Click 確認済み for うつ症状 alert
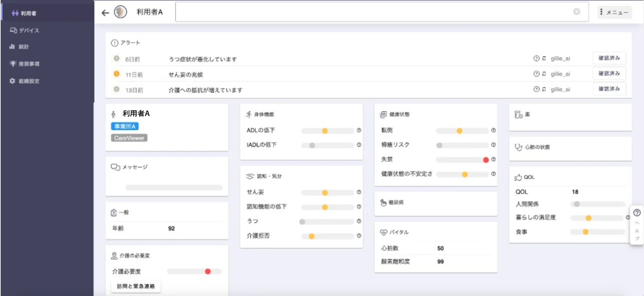The width and height of the screenshot is (644, 296). pos(609,59)
